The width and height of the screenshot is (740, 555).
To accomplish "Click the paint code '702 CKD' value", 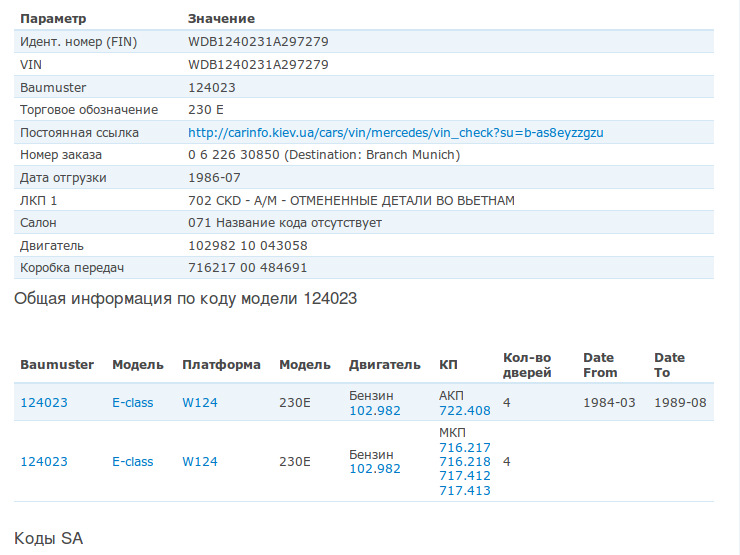I will [x=215, y=201].
